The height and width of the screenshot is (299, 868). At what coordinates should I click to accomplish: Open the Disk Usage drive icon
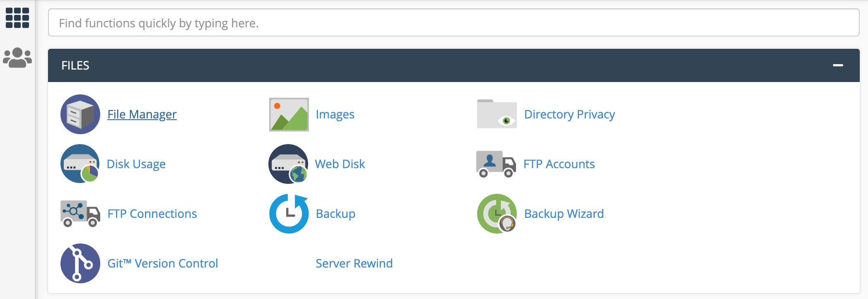(x=80, y=164)
